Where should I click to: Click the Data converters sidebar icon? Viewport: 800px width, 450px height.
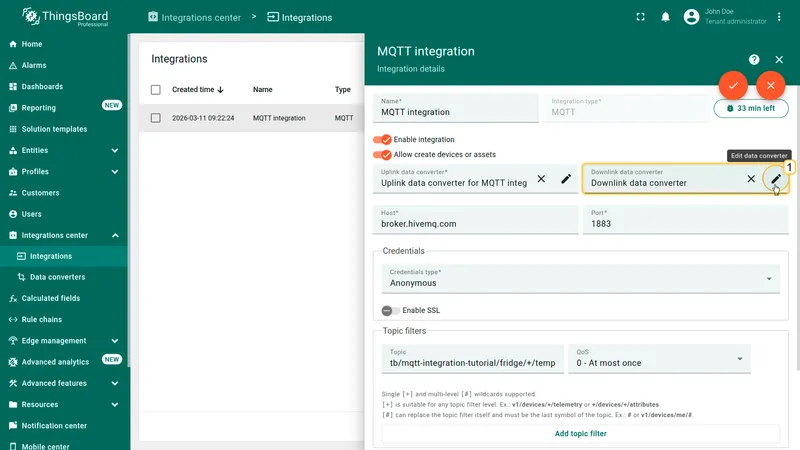click(x=21, y=277)
